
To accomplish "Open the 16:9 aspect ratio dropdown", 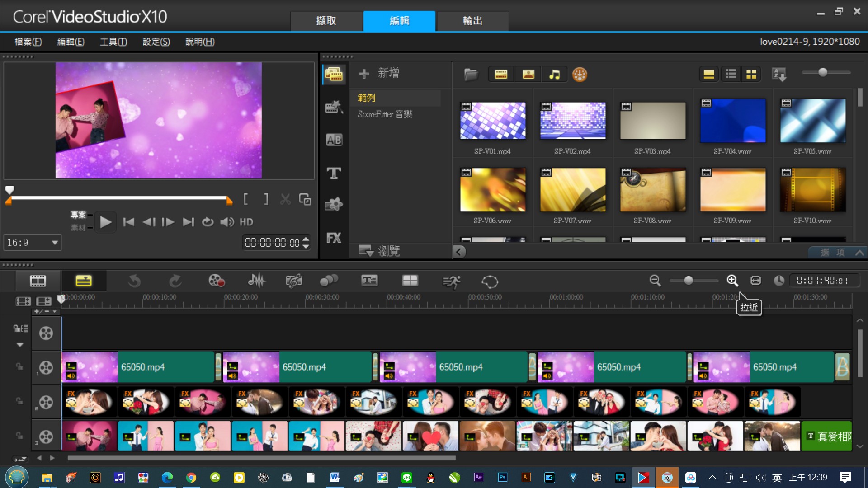I will click(33, 243).
